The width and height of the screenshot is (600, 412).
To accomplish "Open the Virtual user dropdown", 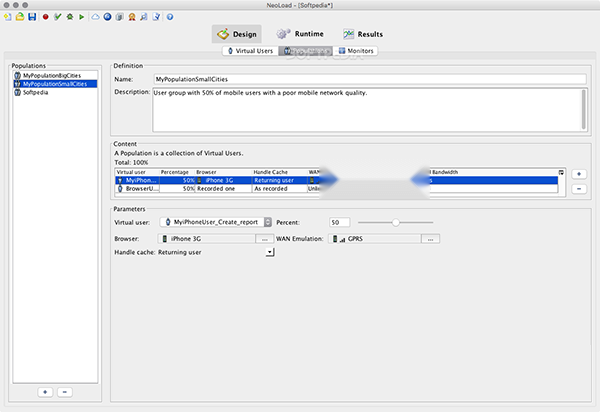I will [216, 222].
